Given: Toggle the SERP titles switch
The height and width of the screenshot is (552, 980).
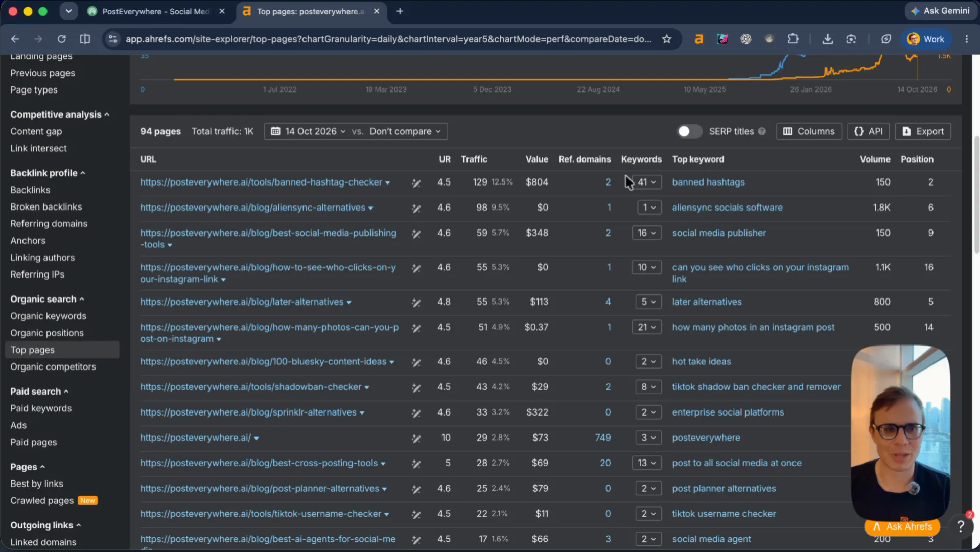Looking at the screenshot, I should pos(689,131).
